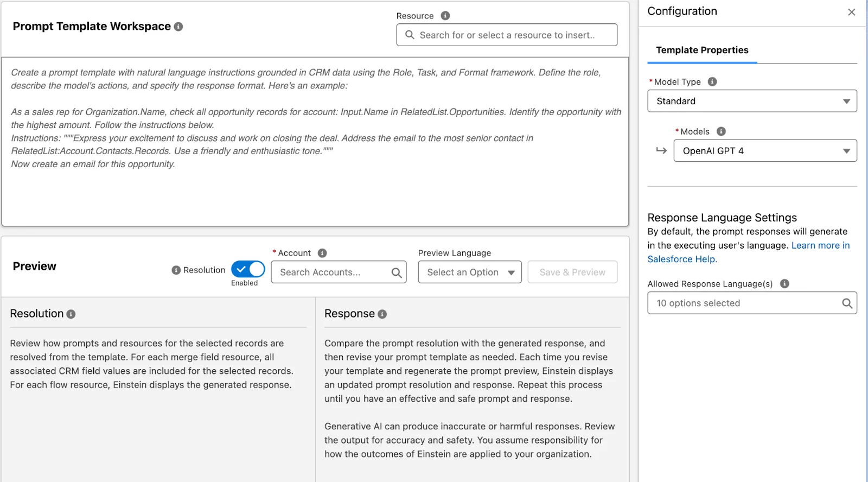Click the info icon next to the Account field

coord(322,252)
